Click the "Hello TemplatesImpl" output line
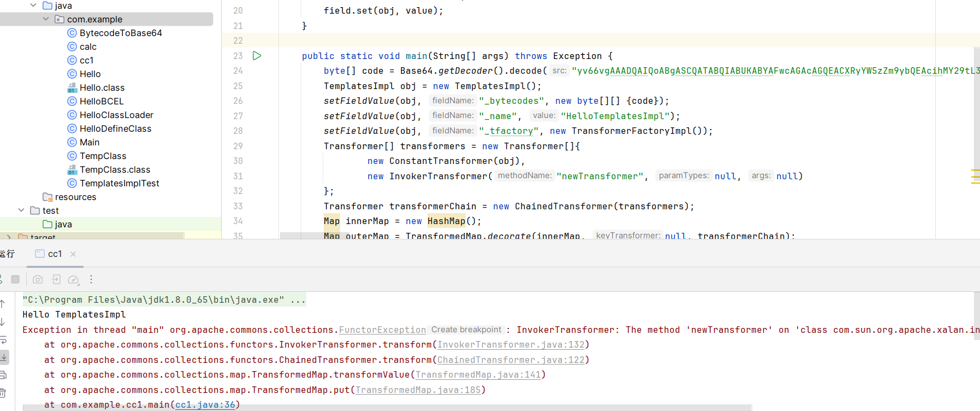The height and width of the screenshot is (411, 980). click(74, 315)
